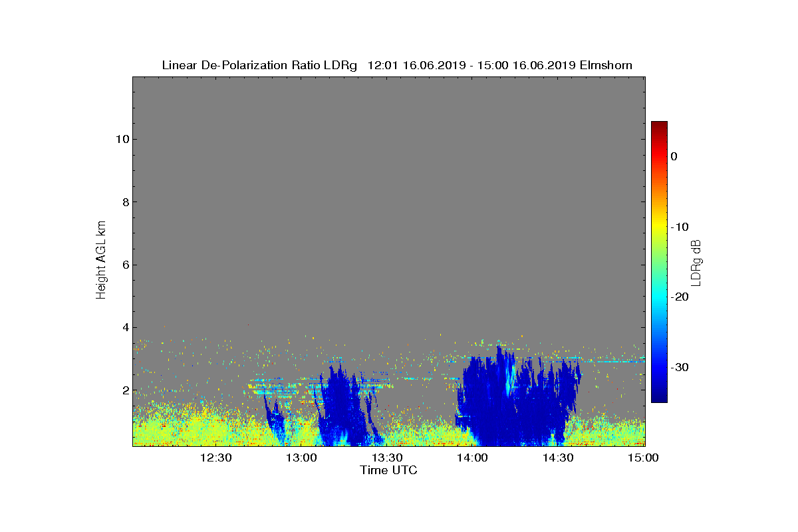The width and height of the screenshot is (798, 532).
Task: Click the height label '8' on y-axis
Action: 124,202
